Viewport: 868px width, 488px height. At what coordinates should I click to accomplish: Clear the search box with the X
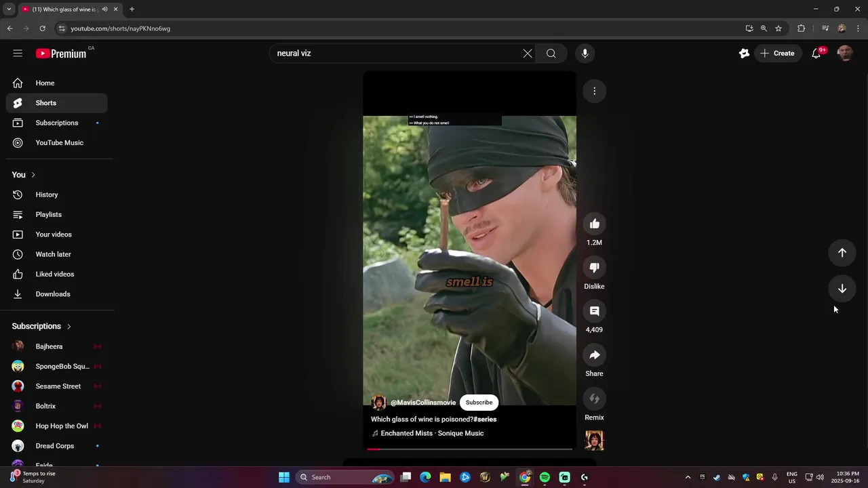pyautogui.click(x=528, y=54)
